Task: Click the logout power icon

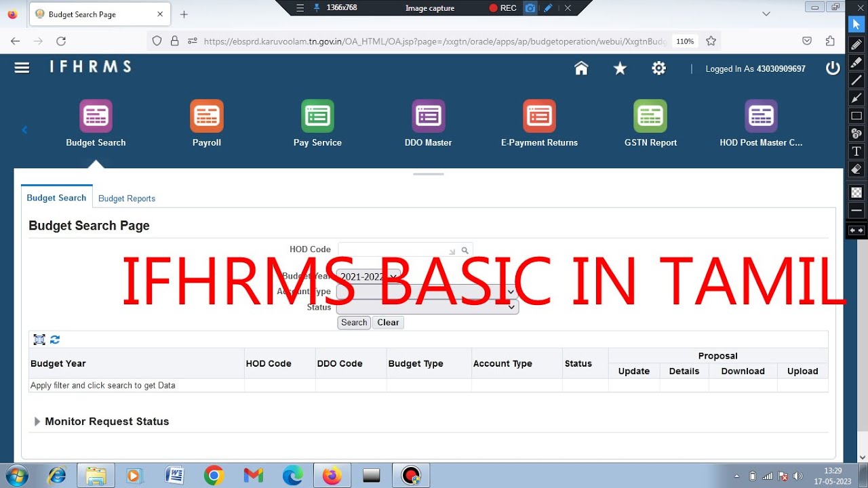Action: [x=833, y=68]
